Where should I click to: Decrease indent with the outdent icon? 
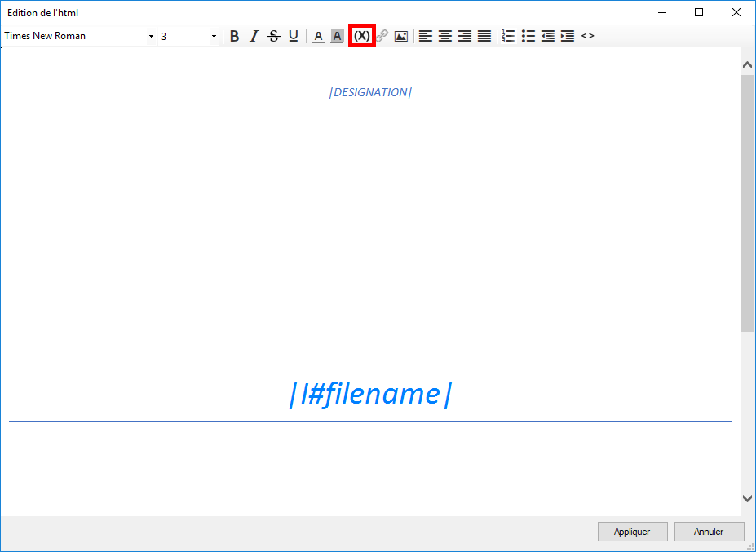coord(548,36)
